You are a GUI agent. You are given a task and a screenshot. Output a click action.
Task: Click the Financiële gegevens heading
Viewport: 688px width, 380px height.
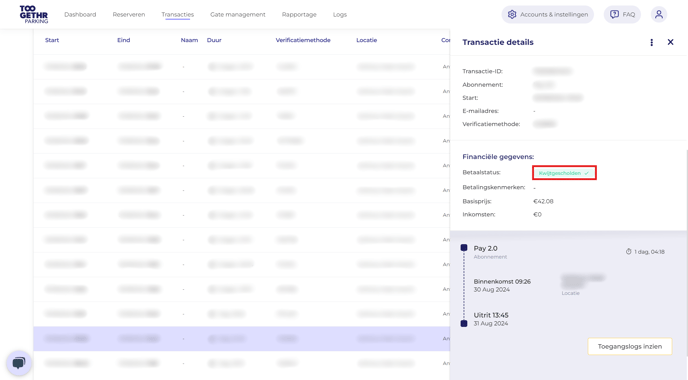pos(498,157)
